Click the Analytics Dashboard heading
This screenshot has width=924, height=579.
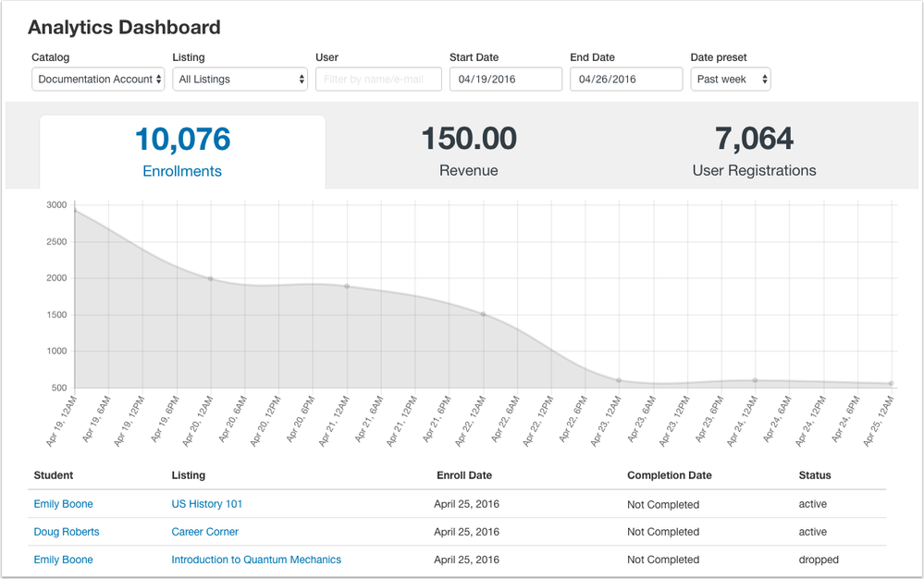point(125,27)
